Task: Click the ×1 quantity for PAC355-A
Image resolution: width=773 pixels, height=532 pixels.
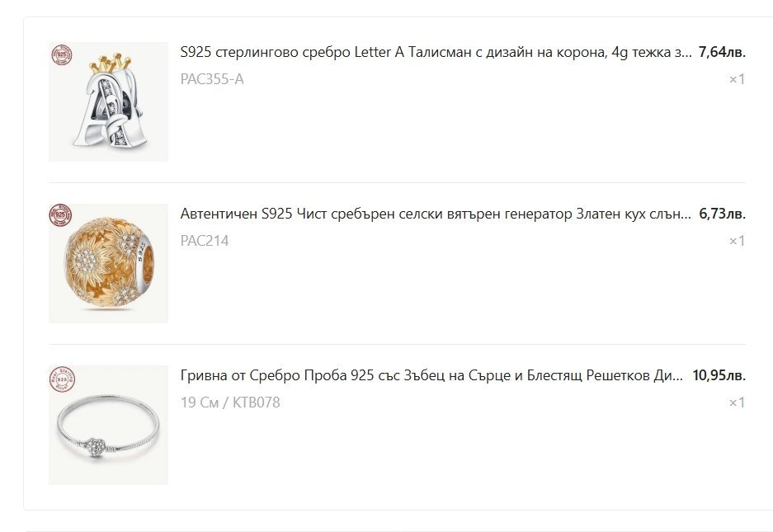Action: [x=737, y=79]
